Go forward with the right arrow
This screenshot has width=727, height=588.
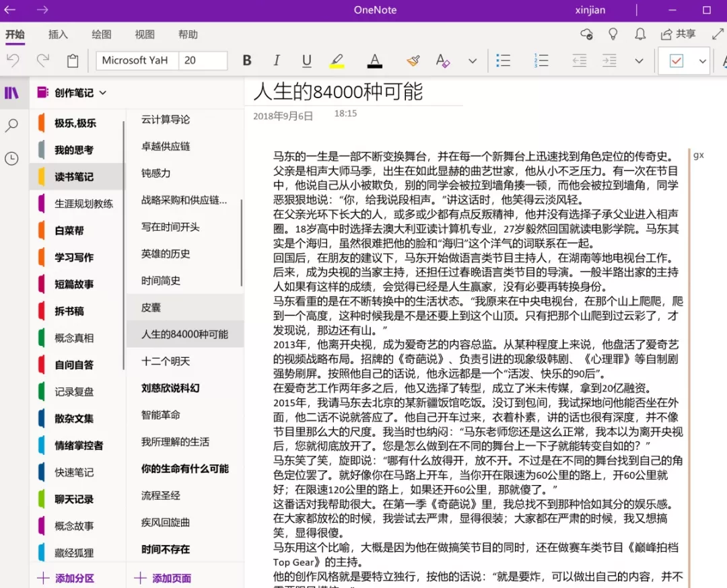42,9
